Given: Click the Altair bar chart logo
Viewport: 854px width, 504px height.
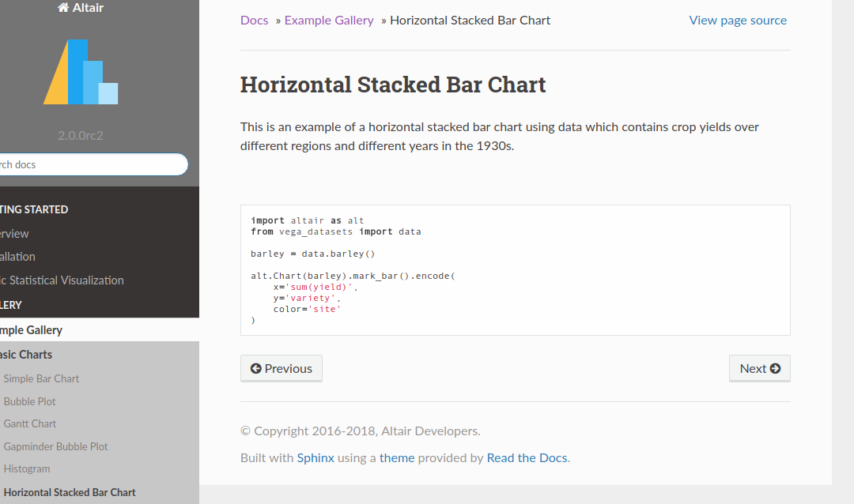Looking at the screenshot, I should (81, 71).
